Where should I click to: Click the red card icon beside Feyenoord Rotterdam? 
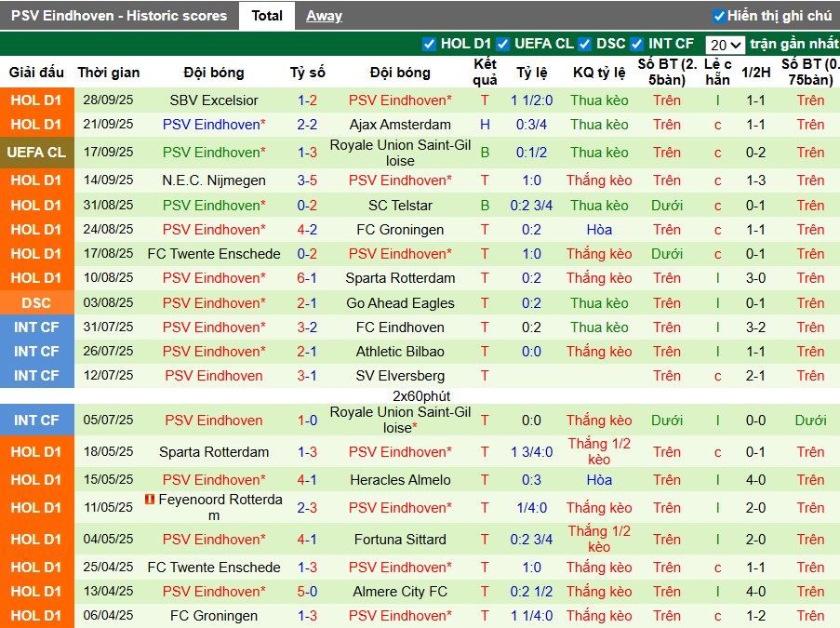(x=150, y=500)
